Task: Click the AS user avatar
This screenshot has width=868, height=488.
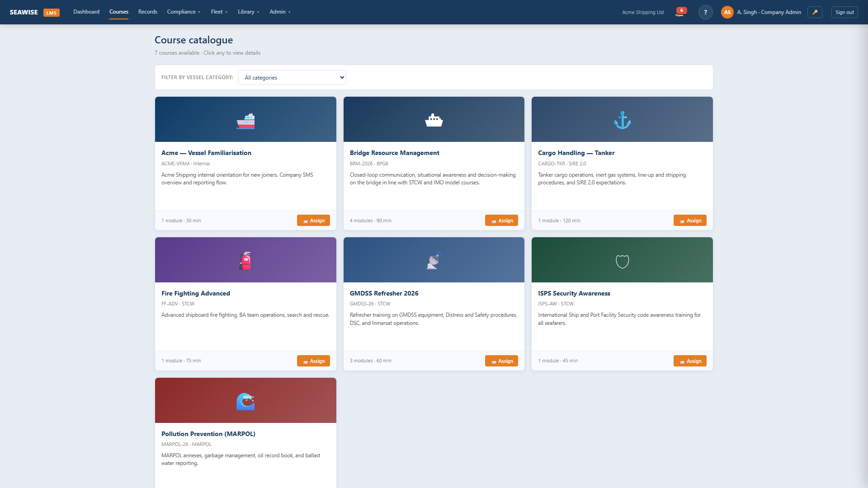Action: [x=727, y=12]
